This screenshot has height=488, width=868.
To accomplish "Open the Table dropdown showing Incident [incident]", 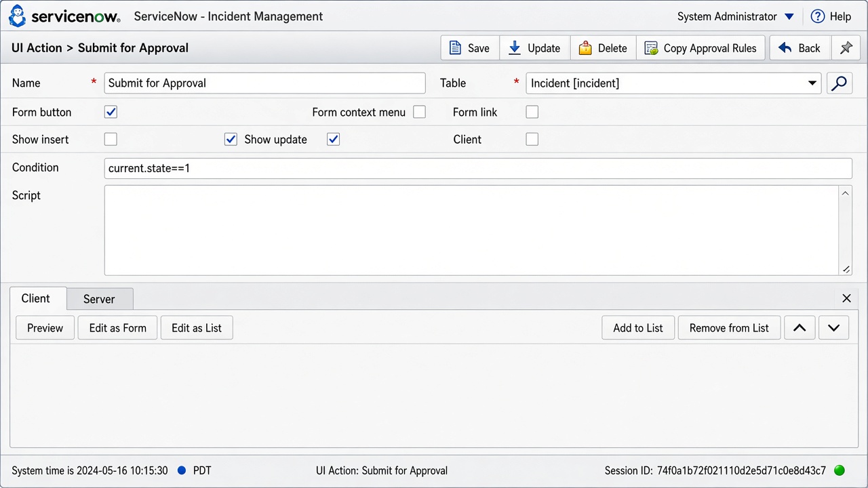I will (673, 83).
